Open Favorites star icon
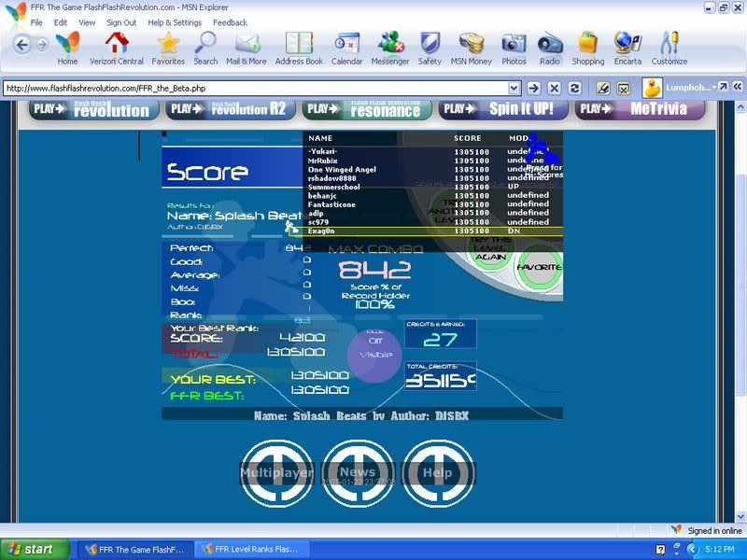Screen dimensions: 747x560 click(x=168, y=45)
